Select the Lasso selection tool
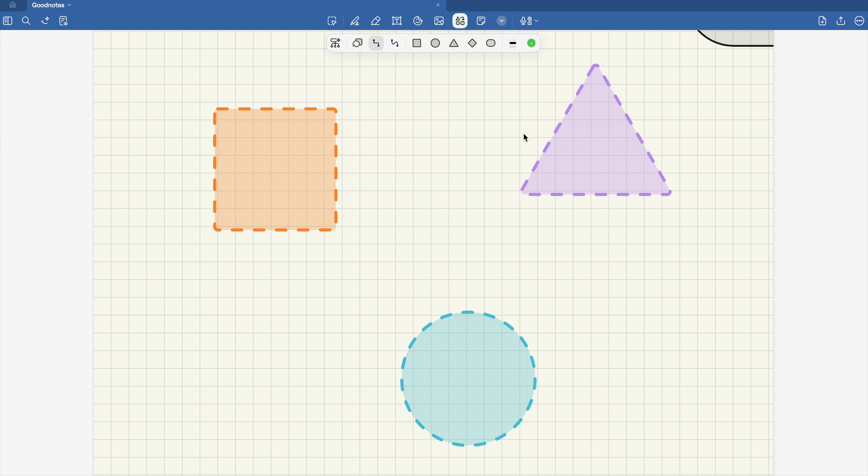Screen dimensions: 868x476 pos(332,21)
